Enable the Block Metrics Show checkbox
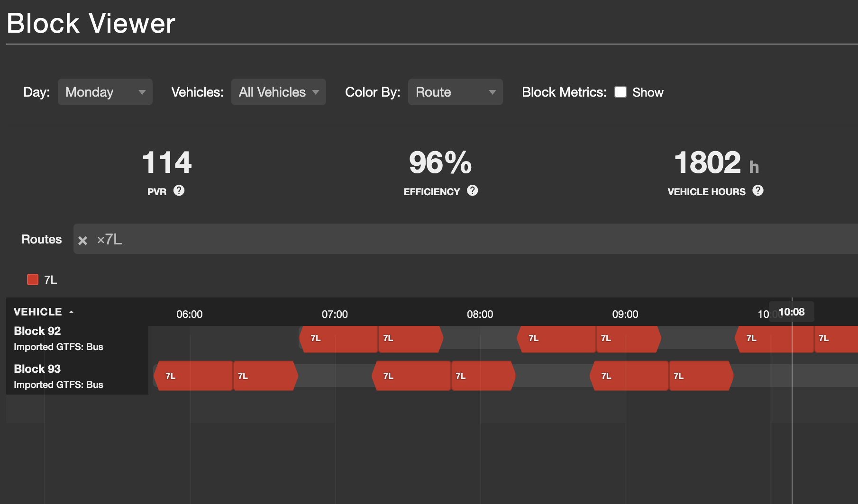858x504 pixels. [620, 92]
